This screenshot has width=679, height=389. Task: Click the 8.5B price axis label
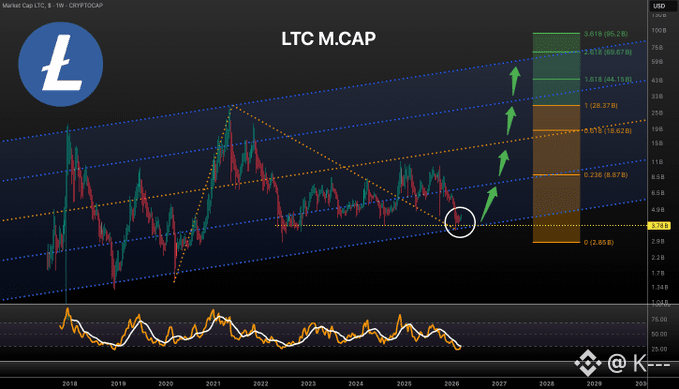(x=658, y=177)
